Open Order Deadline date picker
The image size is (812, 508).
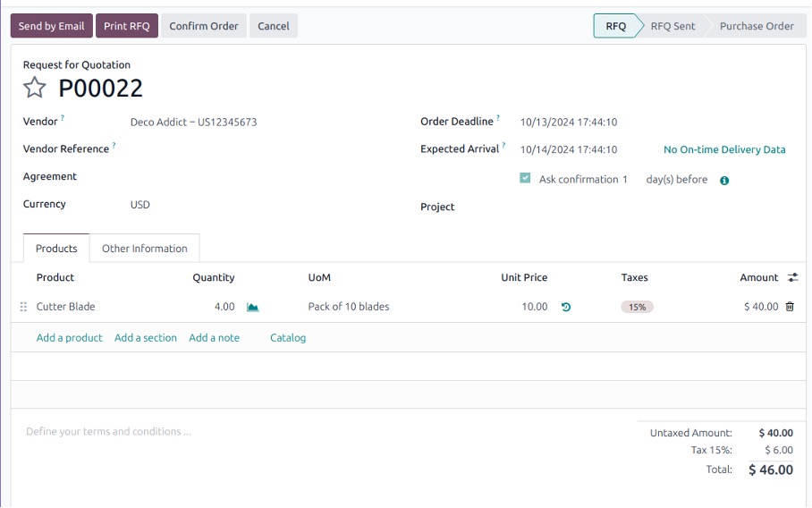pos(569,123)
